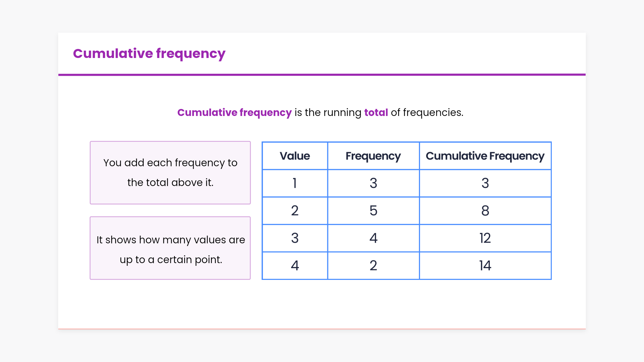
Task: Click the Frequency cell showing 5
Action: pyautogui.click(x=373, y=211)
